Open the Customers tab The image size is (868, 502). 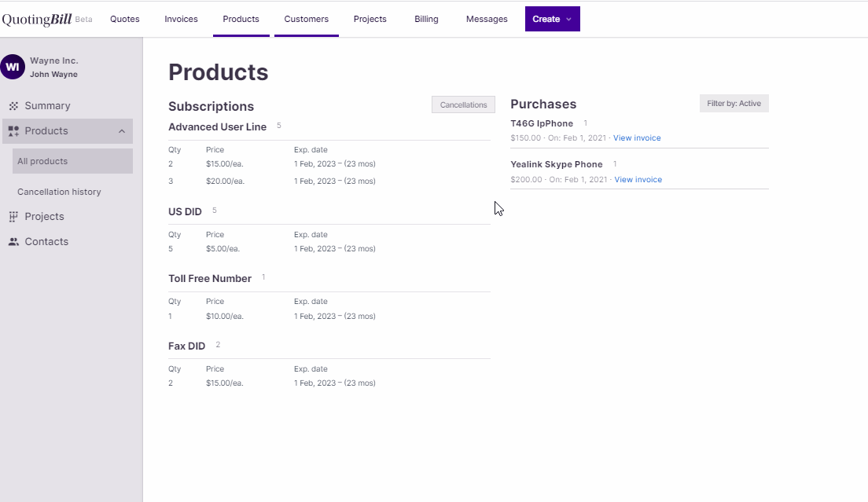tap(307, 19)
